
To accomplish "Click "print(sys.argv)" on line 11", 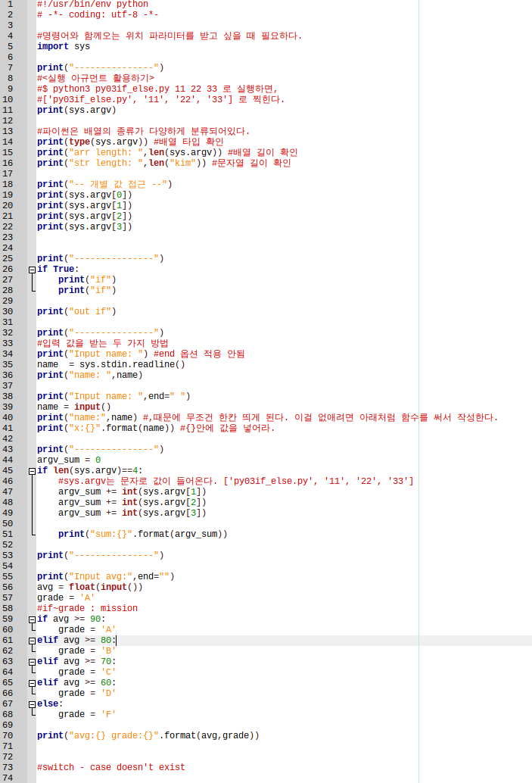I will [x=76, y=110].
